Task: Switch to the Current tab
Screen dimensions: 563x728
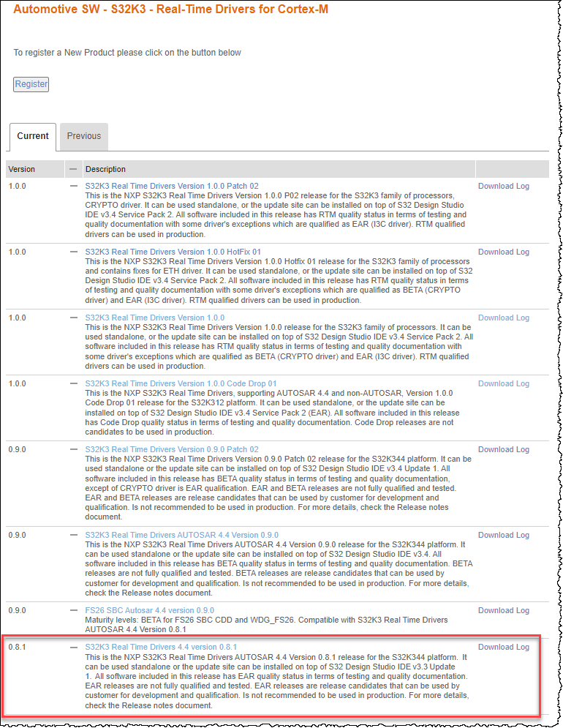Action: pyautogui.click(x=33, y=137)
